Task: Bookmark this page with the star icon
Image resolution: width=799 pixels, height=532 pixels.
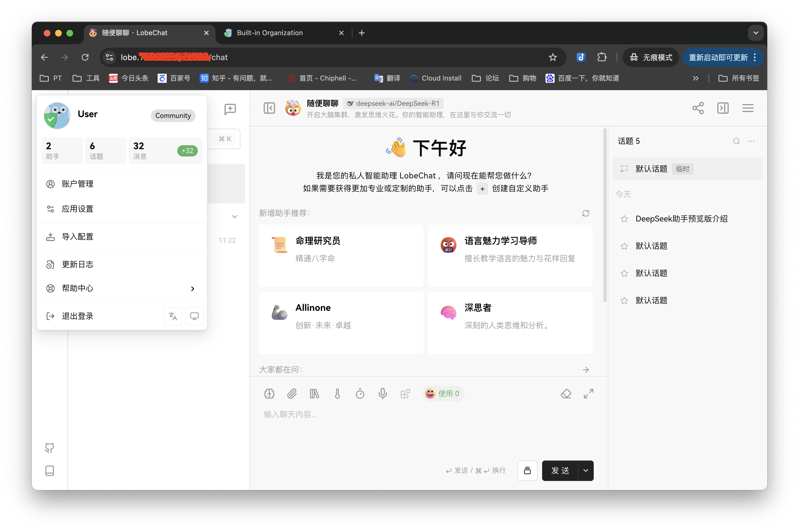Action: (x=552, y=57)
